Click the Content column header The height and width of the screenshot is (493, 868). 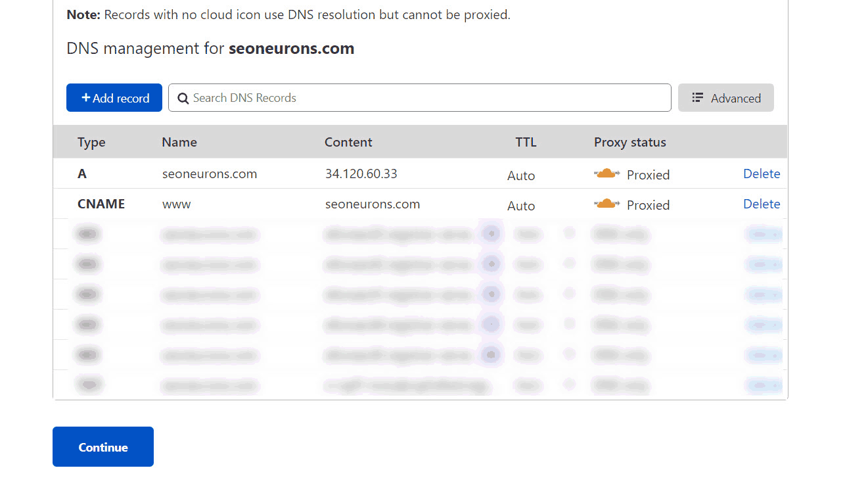[348, 142]
